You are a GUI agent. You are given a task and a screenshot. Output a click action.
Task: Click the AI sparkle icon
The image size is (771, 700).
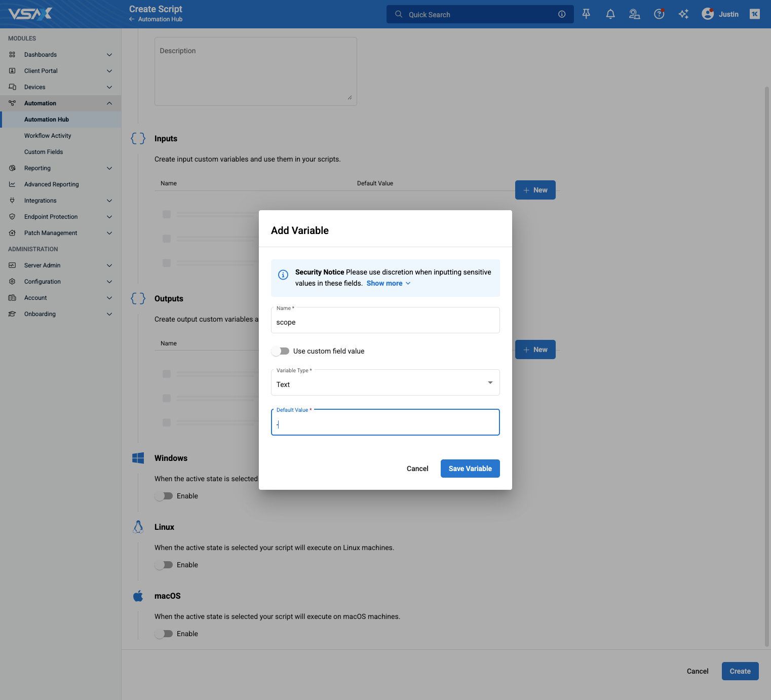coord(683,14)
